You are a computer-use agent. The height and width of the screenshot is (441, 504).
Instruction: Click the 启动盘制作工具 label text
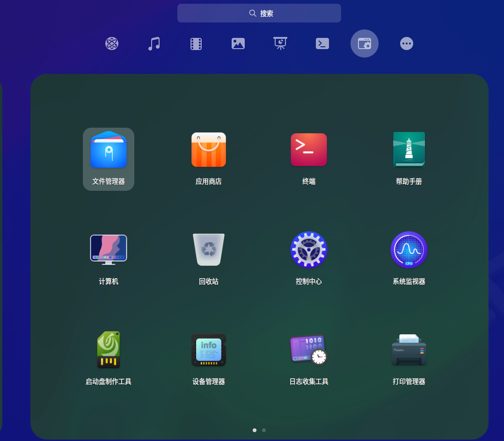109,382
